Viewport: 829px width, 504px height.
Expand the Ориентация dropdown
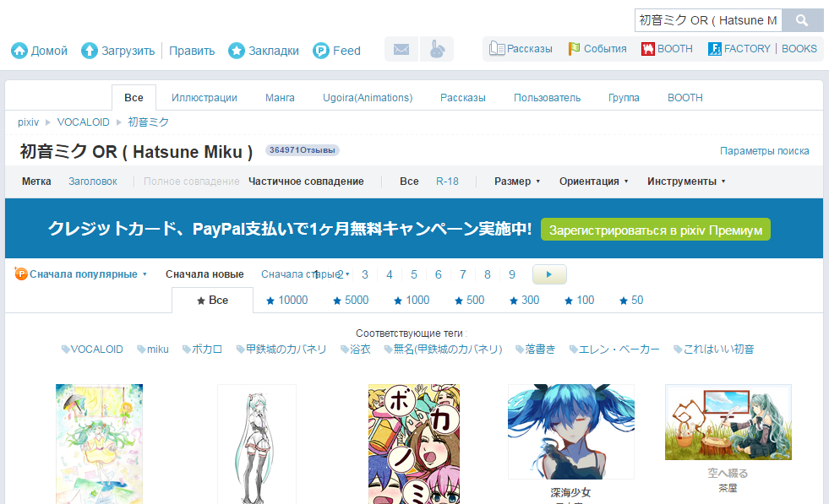594,182
